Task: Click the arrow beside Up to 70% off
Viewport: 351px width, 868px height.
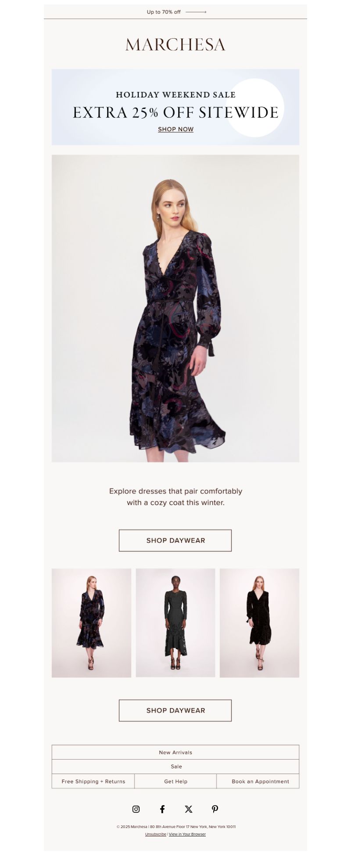Action: (x=196, y=12)
